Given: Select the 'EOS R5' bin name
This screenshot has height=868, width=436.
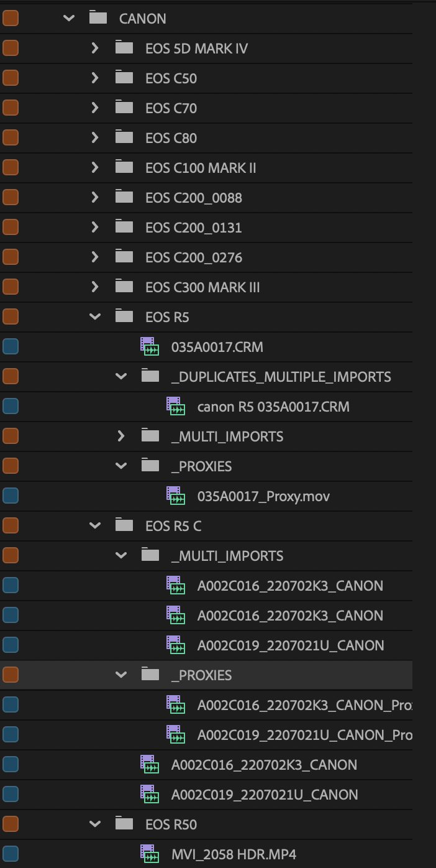Looking at the screenshot, I should click(x=167, y=317).
